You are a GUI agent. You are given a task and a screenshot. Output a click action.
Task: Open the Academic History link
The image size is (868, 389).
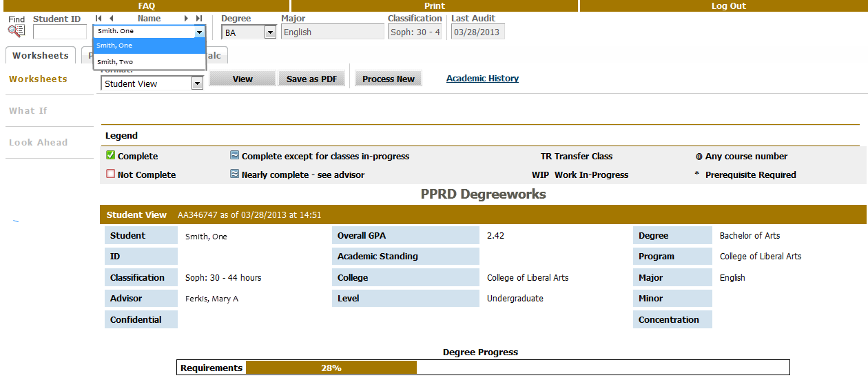pyautogui.click(x=482, y=79)
